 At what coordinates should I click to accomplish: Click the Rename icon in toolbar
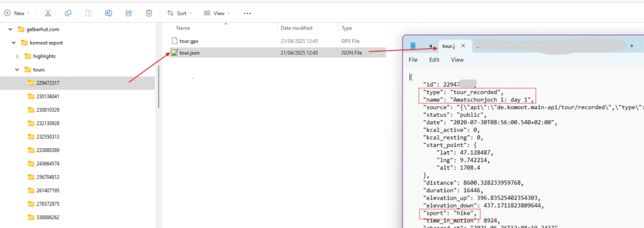click(108, 13)
